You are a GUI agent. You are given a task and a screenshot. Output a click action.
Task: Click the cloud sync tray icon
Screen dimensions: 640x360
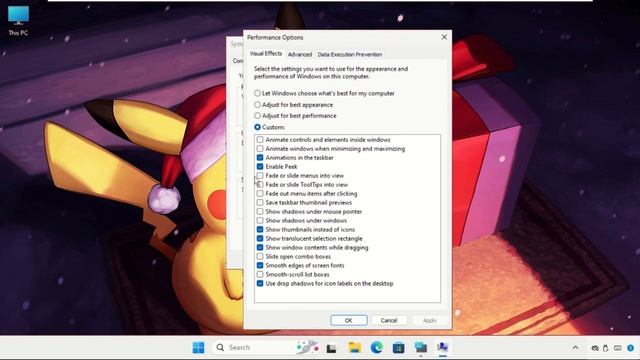coord(595,348)
